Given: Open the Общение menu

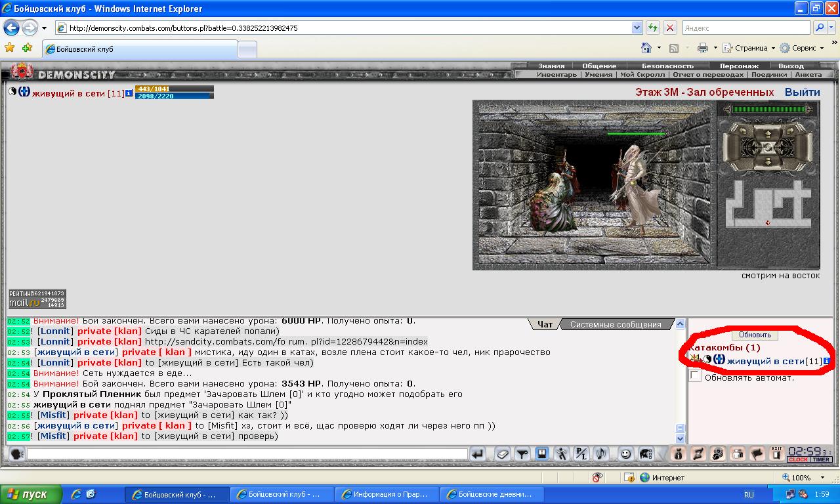Looking at the screenshot, I should [599, 66].
